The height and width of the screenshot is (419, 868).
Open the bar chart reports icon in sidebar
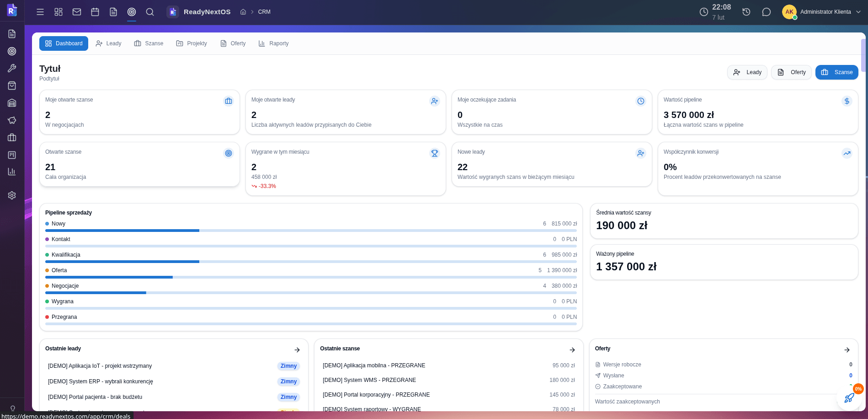(12, 172)
